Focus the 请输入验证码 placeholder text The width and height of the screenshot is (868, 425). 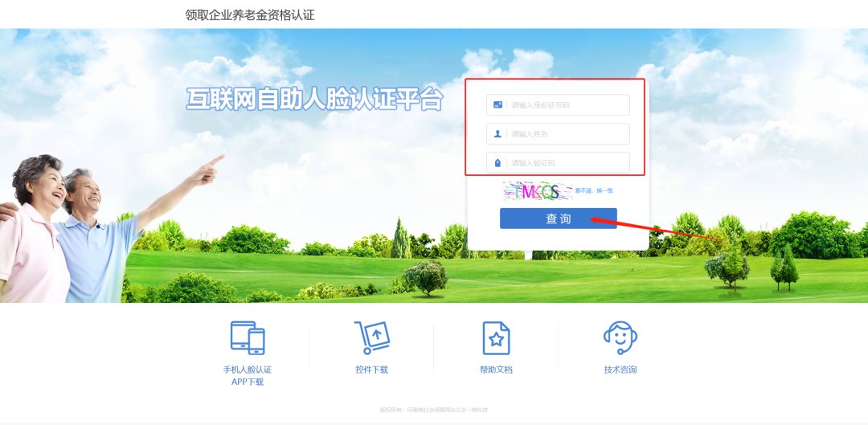pos(533,163)
